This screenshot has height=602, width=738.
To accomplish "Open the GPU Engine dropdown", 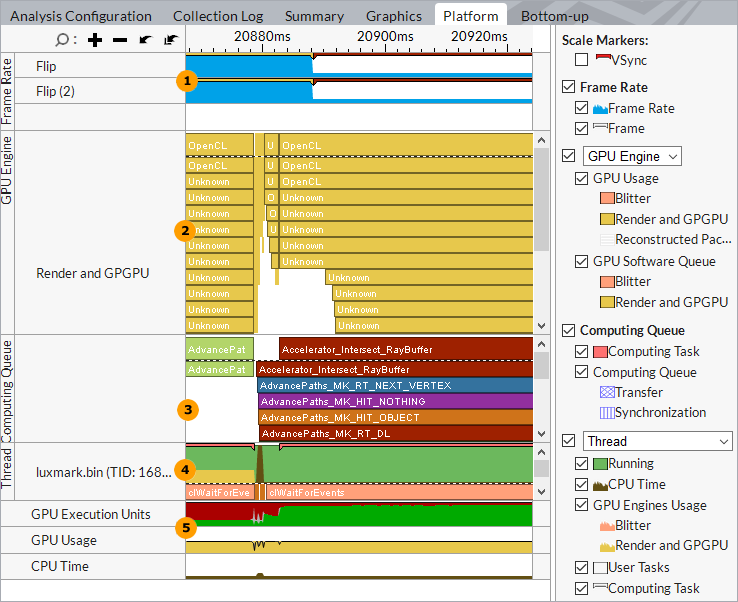I will 633,156.
